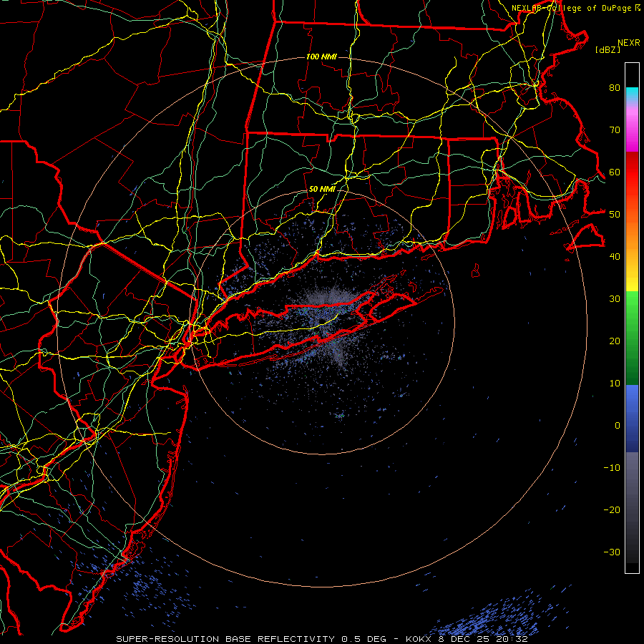The width and height of the screenshot is (644, 644).
Task: Click the 0 value on the dBZ scale
Action: pos(618,426)
